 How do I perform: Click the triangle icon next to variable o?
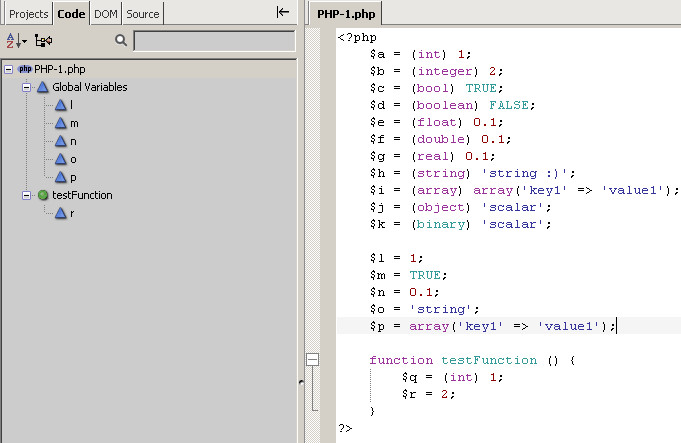click(x=61, y=159)
